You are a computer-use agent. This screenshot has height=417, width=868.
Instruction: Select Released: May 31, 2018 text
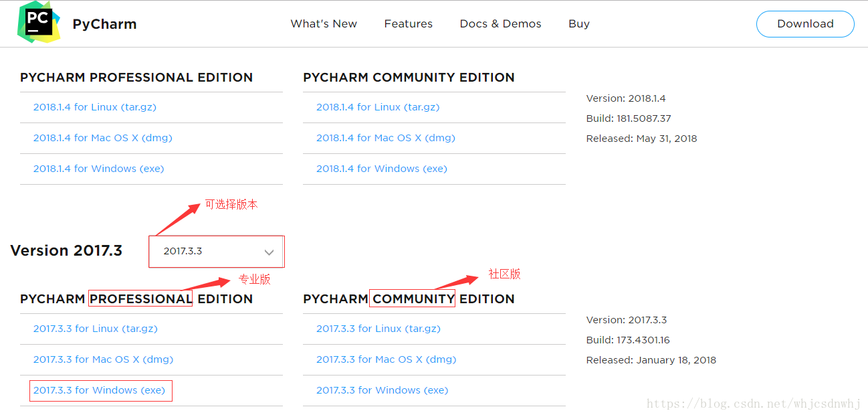pyautogui.click(x=641, y=139)
